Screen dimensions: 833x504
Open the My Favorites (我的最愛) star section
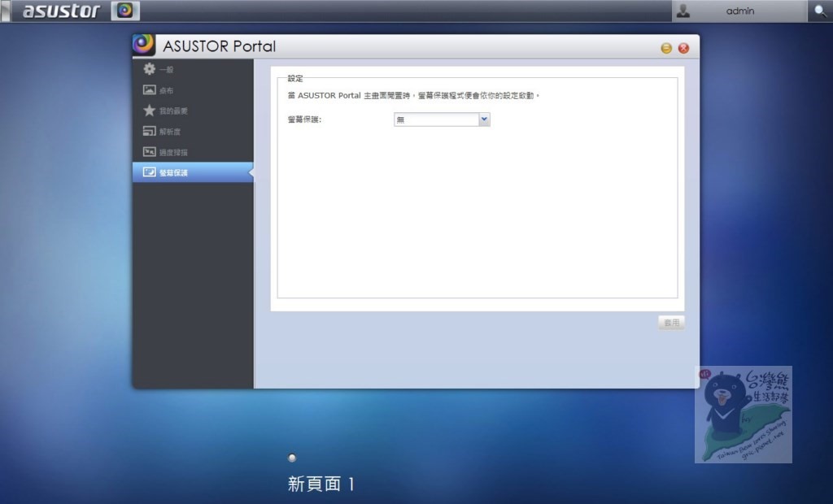[193, 111]
